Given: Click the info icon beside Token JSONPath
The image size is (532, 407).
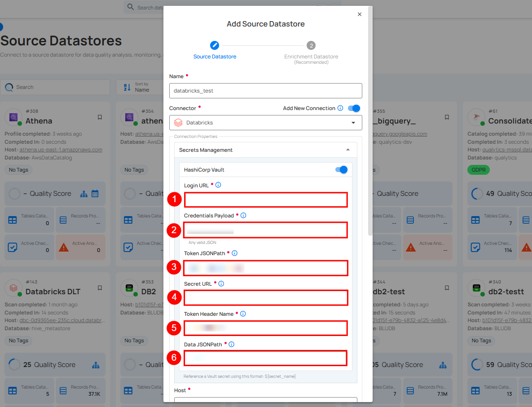Looking at the screenshot, I should tap(234, 253).
